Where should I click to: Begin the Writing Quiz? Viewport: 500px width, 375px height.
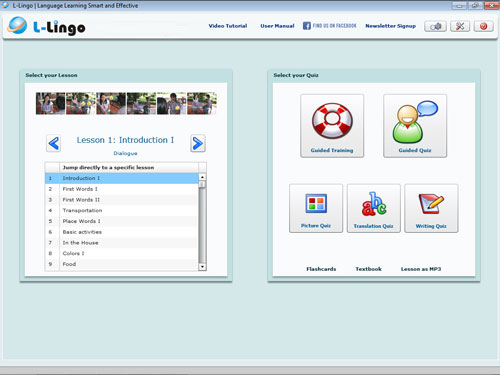(x=431, y=208)
